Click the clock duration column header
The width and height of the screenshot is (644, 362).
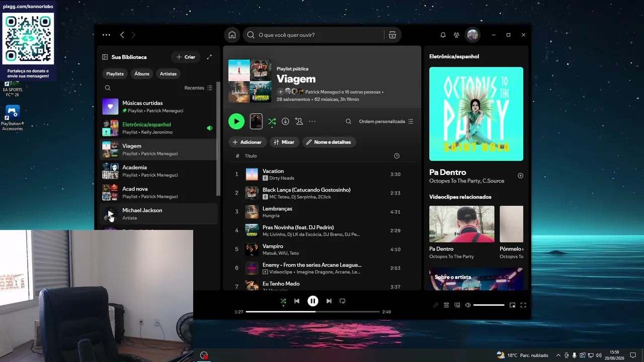396,156
